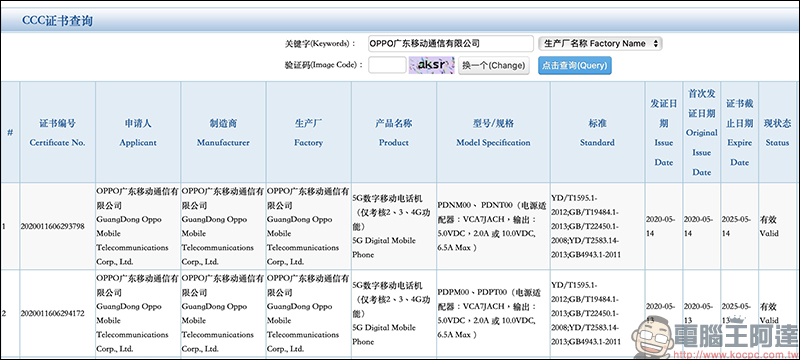
Task: Click the Certificate No. column header
Action: 58,133
